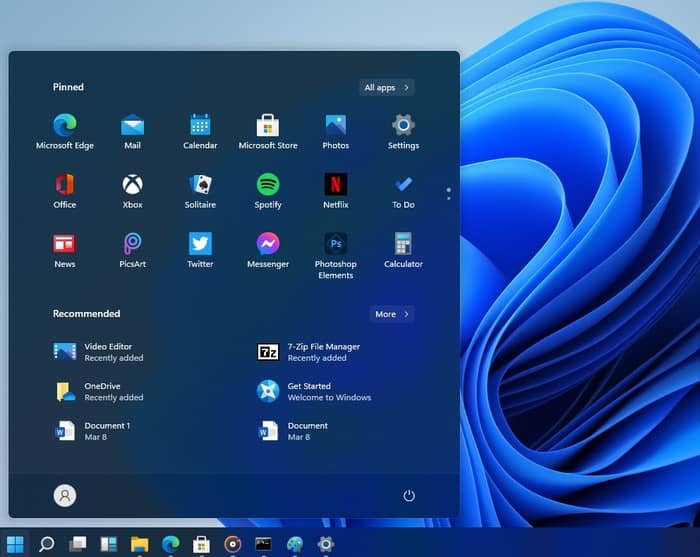This screenshot has height=557, width=700.
Task: Launch PicsArt from the Start menu
Action: coord(132,245)
